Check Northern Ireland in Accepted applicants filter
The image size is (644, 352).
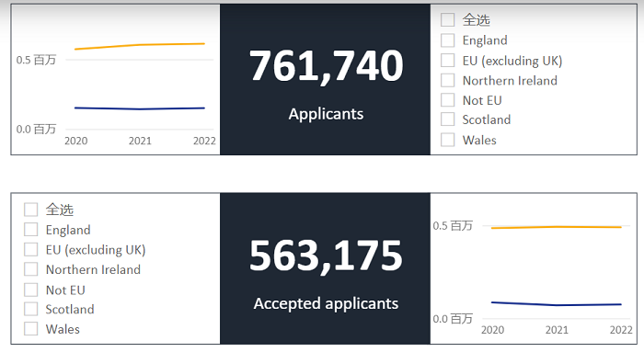click(30, 269)
